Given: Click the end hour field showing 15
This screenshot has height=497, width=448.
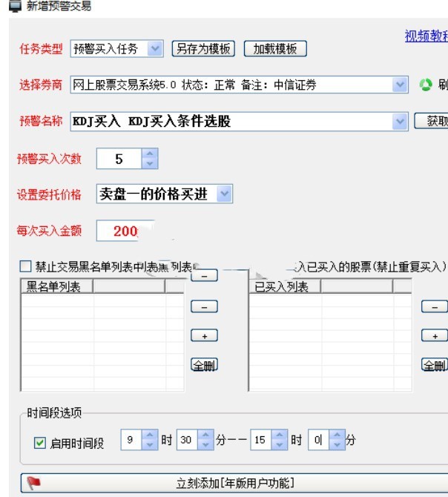Looking at the screenshot, I should pyautogui.click(x=261, y=440).
